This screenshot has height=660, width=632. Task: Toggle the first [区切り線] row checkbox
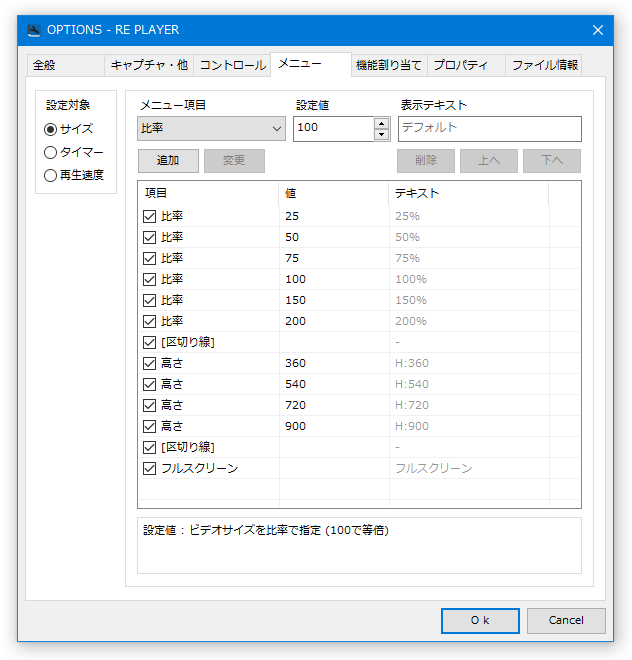tap(149, 343)
